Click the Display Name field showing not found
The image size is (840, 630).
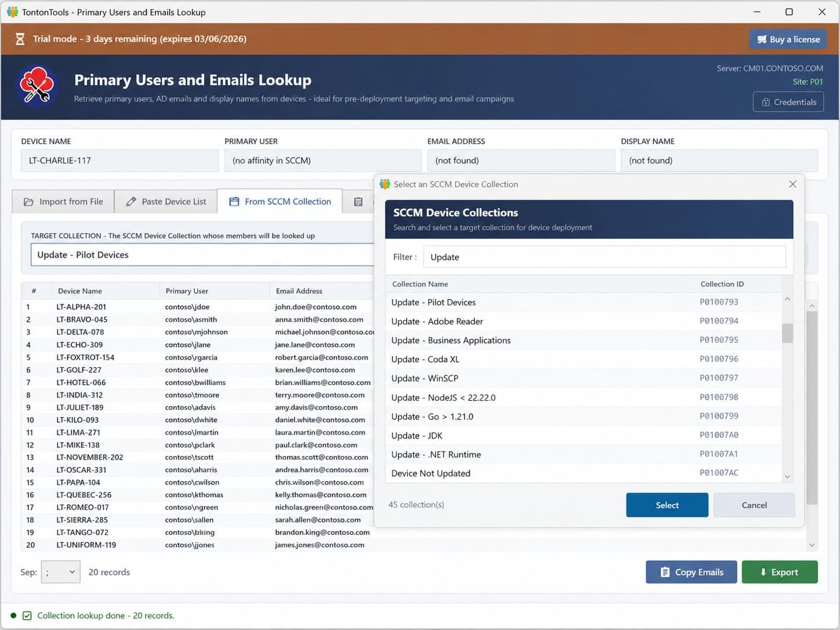point(719,161)
